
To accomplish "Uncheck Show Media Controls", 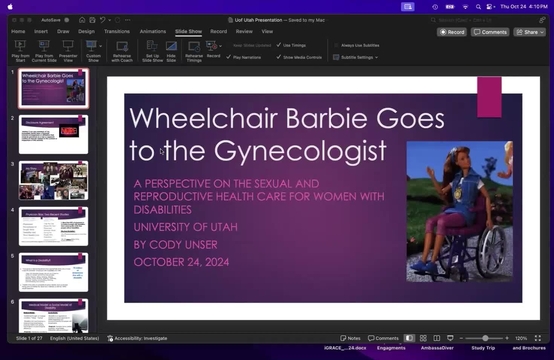I will [299, 57].
